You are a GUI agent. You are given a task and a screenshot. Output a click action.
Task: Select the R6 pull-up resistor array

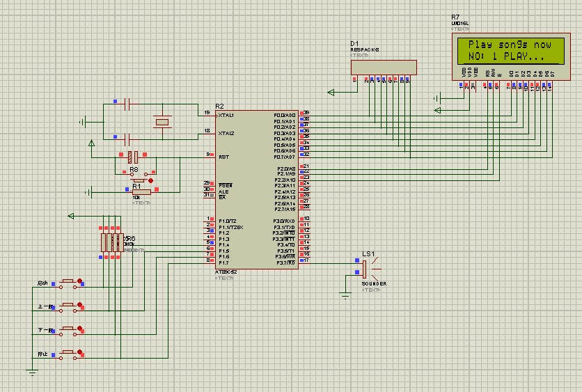[x=111, y=242]
